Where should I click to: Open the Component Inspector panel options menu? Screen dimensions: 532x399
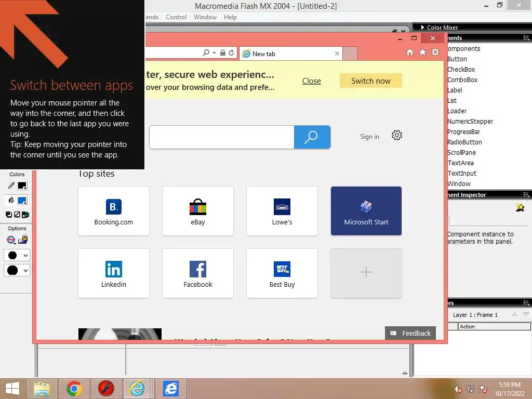(526, 195)
